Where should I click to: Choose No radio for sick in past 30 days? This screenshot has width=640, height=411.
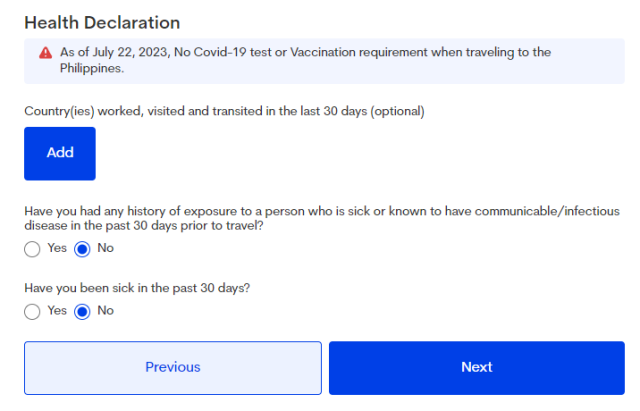coord(83,311)
